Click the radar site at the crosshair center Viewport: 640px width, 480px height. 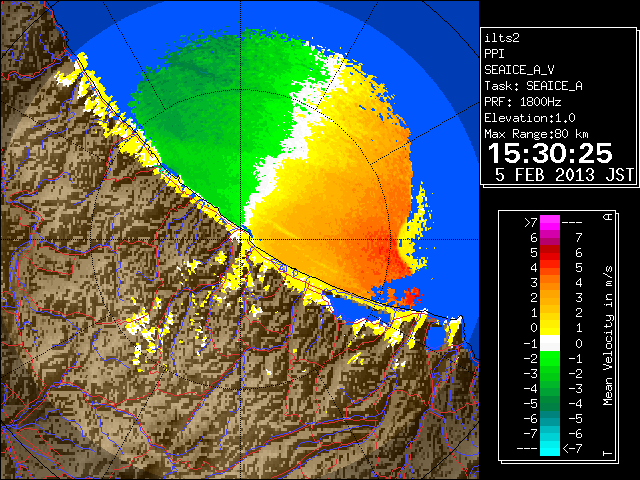pos(241,239)
